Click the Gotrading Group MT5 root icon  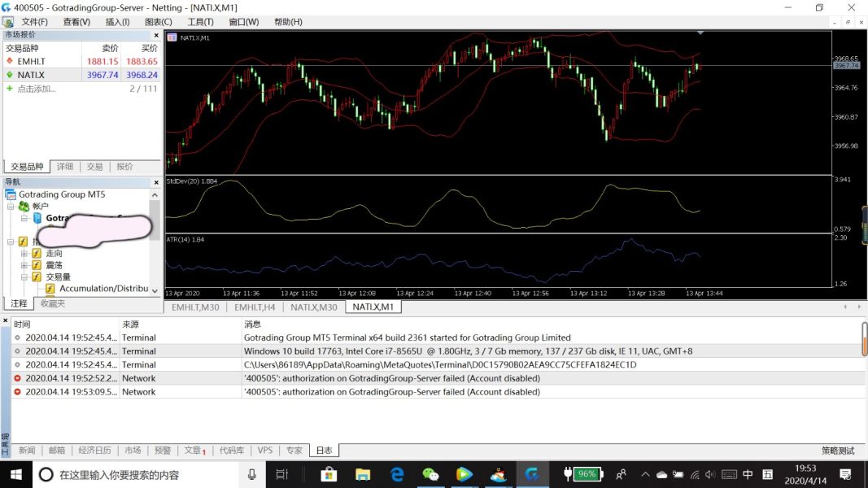11,195
